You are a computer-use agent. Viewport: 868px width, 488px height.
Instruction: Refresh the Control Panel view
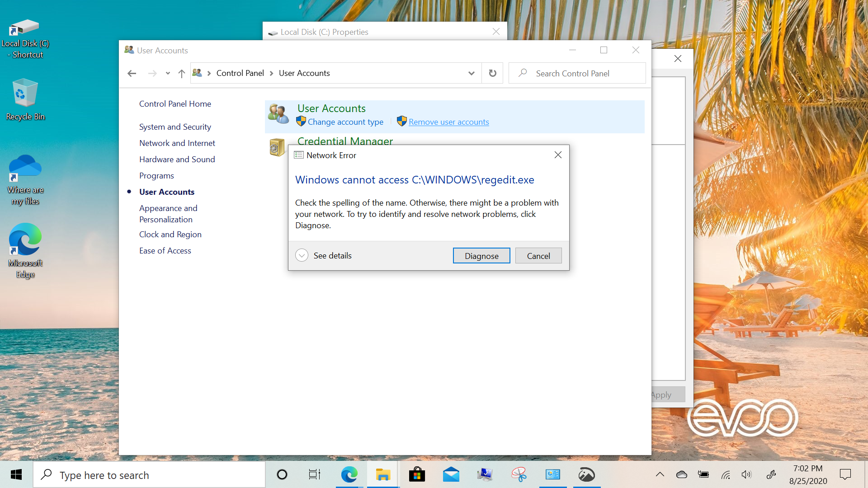coord(493,73)
